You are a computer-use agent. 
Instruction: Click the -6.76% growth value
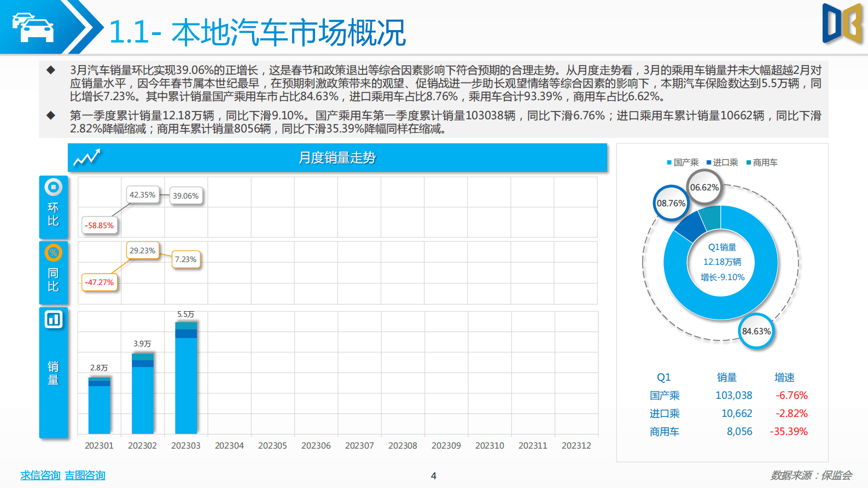point(791,396)
